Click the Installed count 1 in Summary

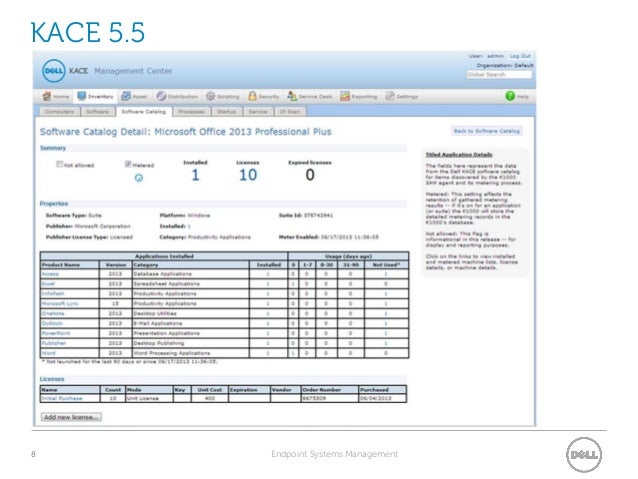(195, 175)
